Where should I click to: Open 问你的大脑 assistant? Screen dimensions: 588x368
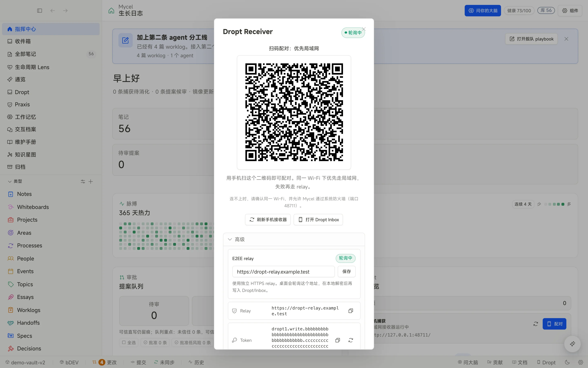[x=483, y=11]
